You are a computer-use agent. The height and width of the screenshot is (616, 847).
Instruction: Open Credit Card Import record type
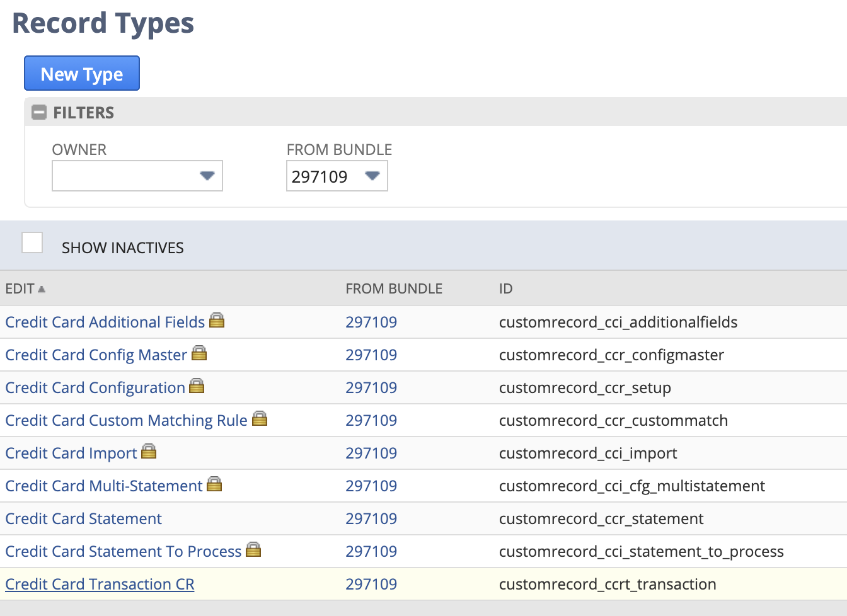click(x=71, y=453)
